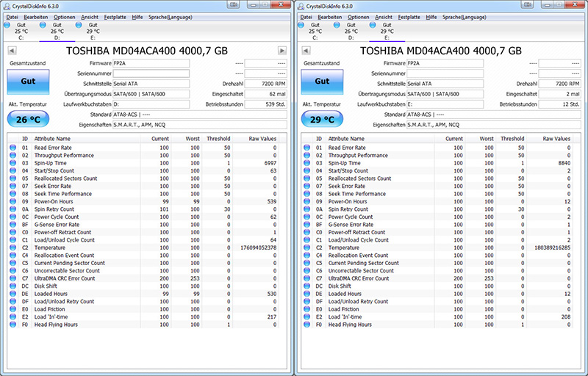Click Gut health status button, left window
Image resolution: width=588 pixels, height=376 pixels.
coord(28,82)
